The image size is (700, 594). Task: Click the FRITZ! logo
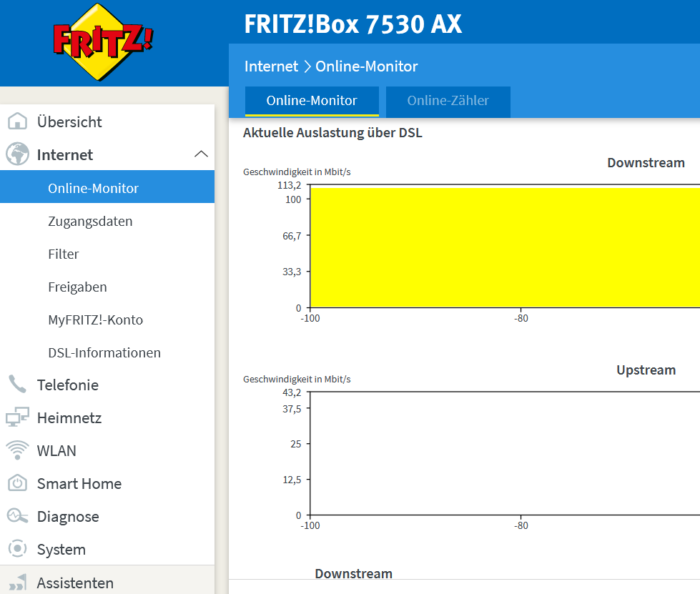(103, 42)
